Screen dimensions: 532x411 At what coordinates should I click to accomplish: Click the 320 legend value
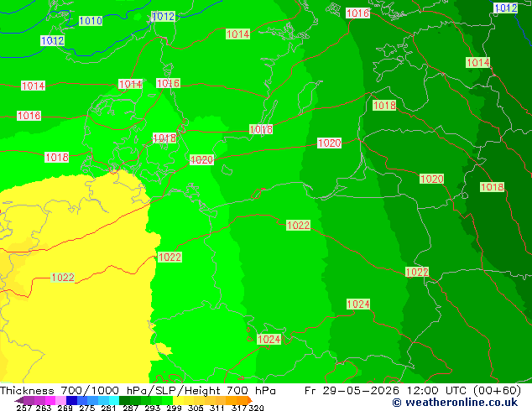257,408
